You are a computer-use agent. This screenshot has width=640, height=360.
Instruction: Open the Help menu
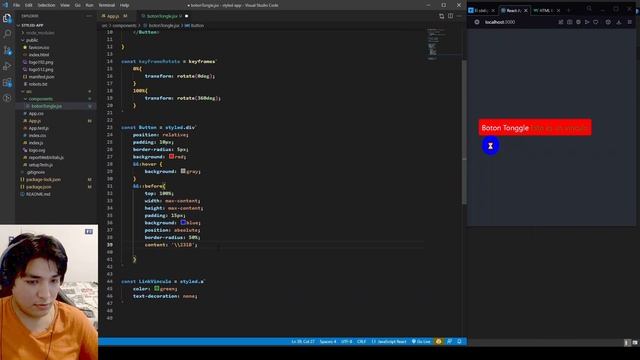[x=124, y=5]
